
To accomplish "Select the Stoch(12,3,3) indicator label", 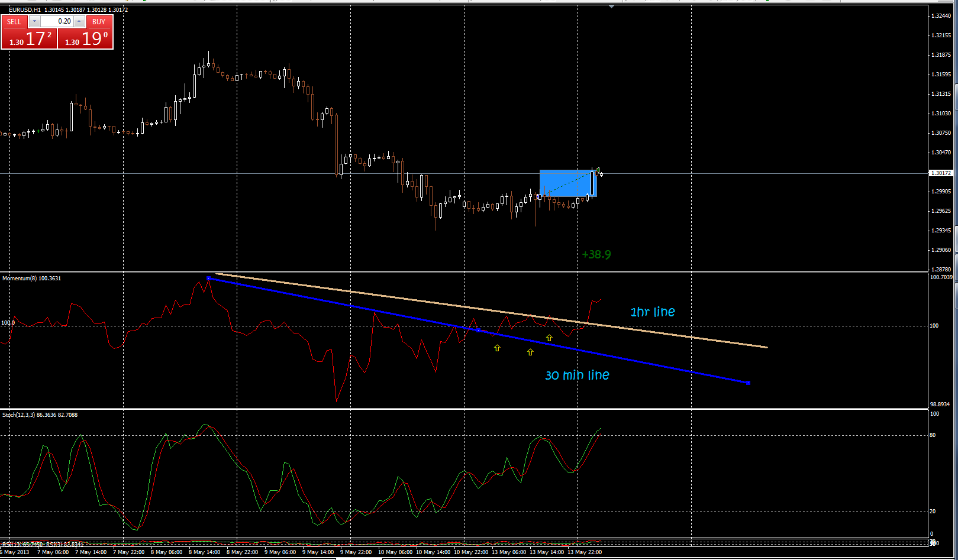I will point(19,415).
